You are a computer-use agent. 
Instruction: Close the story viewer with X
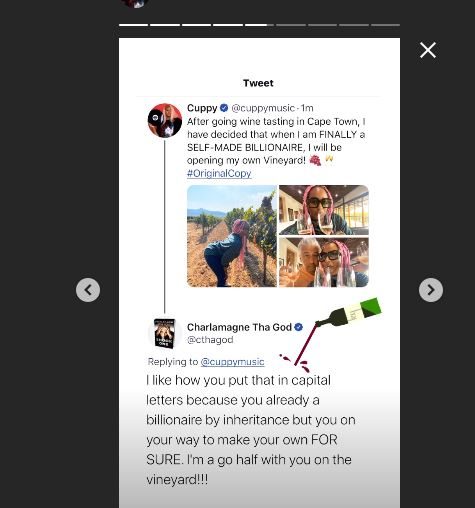pyautogui.click(x=428, y=50)
